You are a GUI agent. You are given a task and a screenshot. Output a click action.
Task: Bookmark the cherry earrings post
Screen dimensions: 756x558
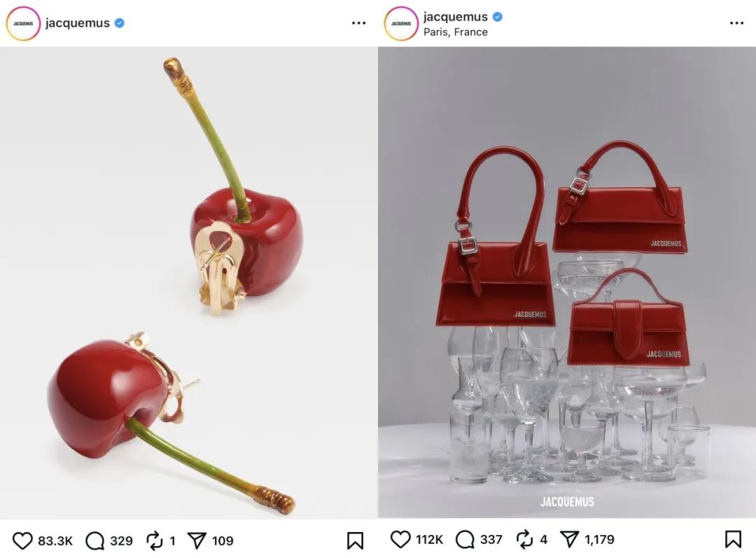coord(355,540)
